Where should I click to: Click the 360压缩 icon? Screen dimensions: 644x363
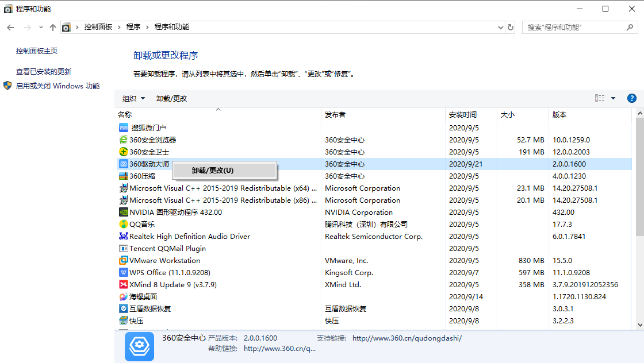click(x=123, y=176)
